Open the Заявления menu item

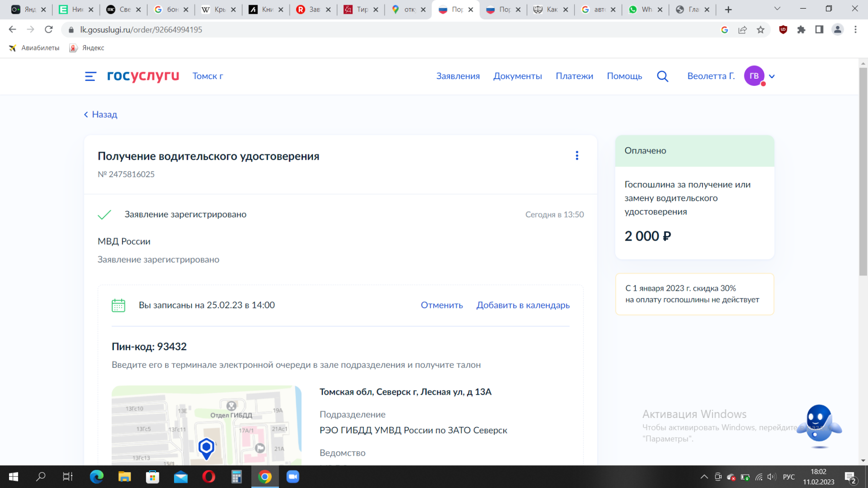tap(458, 76)
